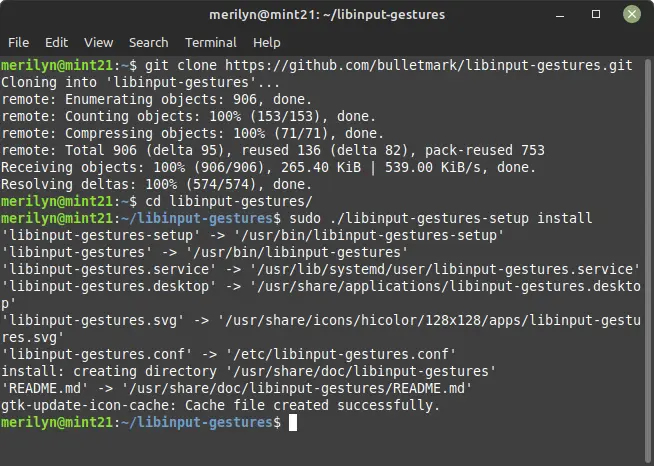Minimize the terminal window

(560, 15)
